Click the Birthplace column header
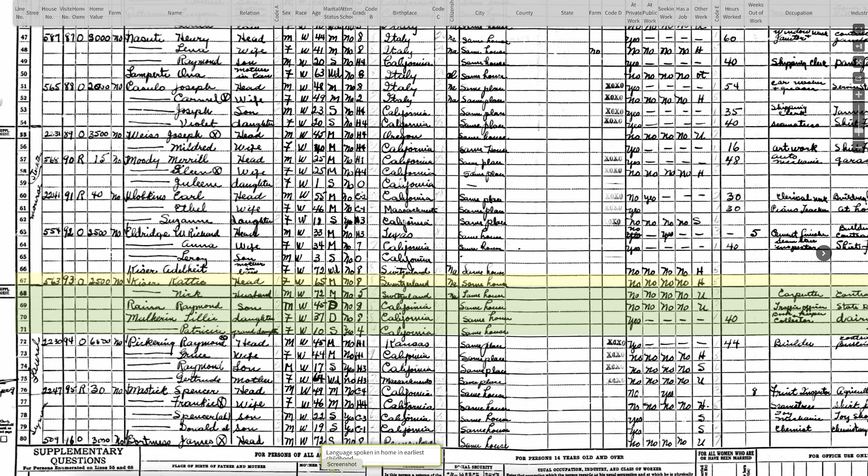 click(x=404, y=13)
